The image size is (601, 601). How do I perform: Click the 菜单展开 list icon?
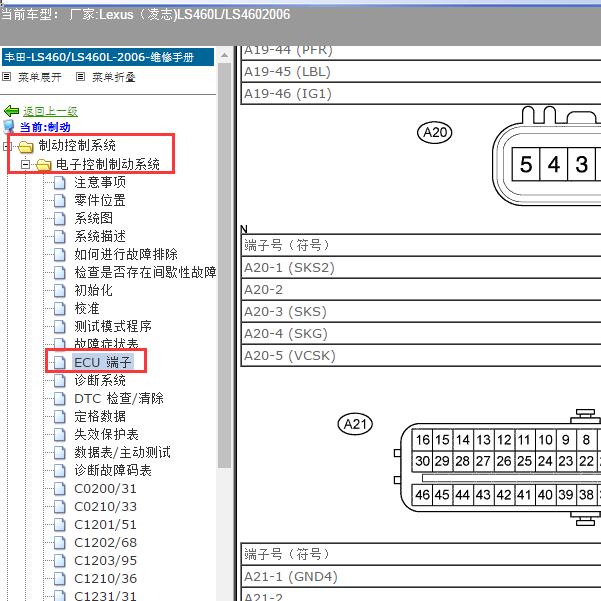tap(7, 77)
